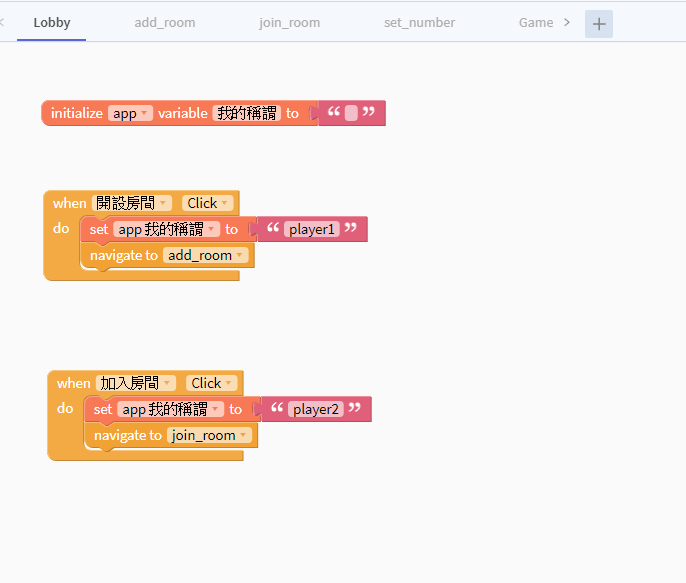Viewport: 686px width, 583px height.
Task: Open Click event dropdown for 開設房間 block
Action: click(208, 203)
